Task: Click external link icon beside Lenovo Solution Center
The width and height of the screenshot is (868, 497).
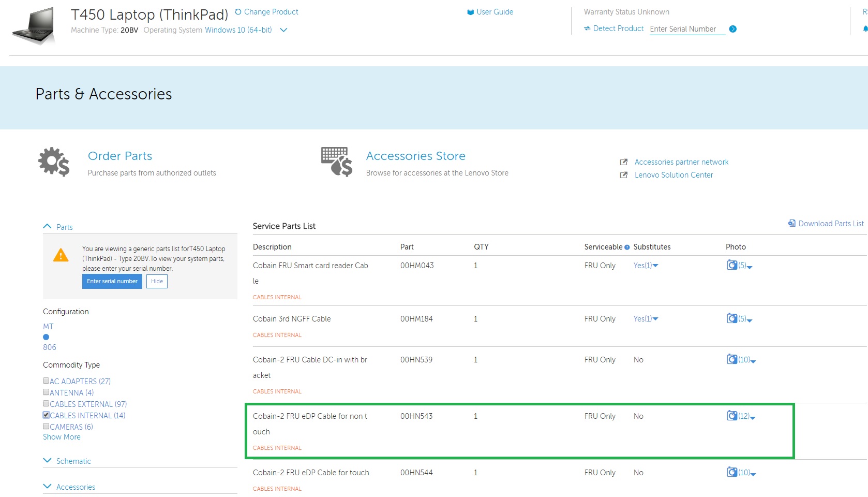Action: pos(624,175)
